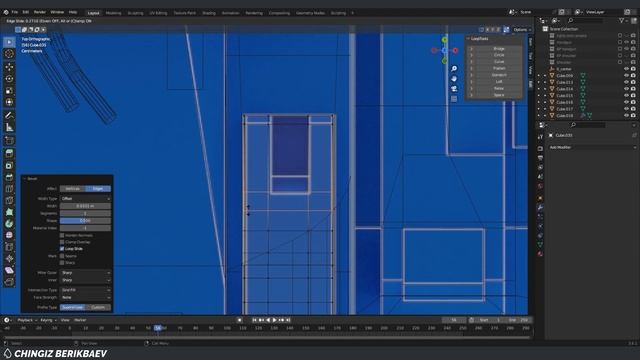The image size is (640, 360).
Task: Enable Mark Sharp checkbox
Action: point(62,263)
